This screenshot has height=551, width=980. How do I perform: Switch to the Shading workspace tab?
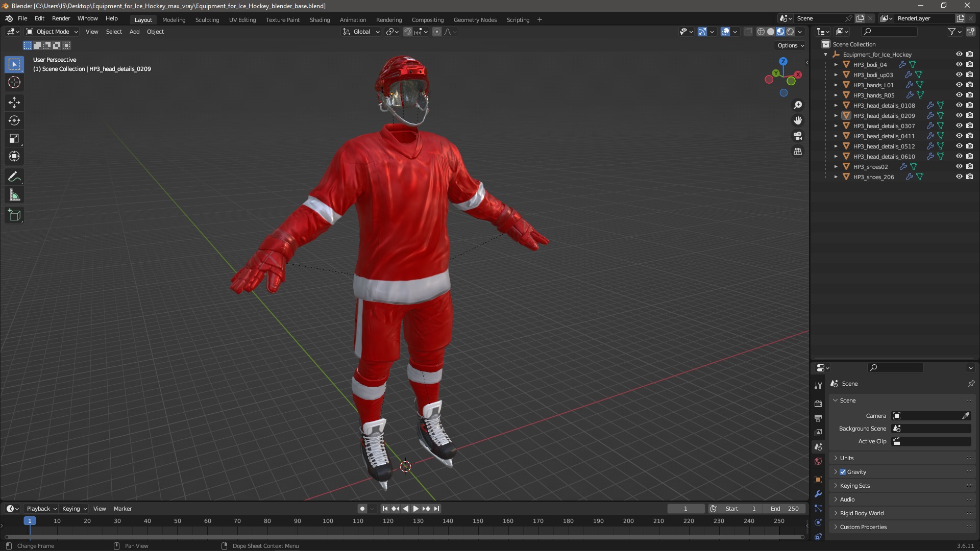[320, 20]
